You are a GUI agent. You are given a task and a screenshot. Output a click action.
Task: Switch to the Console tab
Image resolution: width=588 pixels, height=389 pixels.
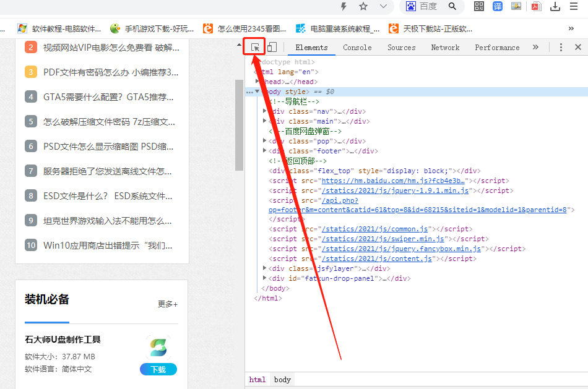tap(357, 47)
